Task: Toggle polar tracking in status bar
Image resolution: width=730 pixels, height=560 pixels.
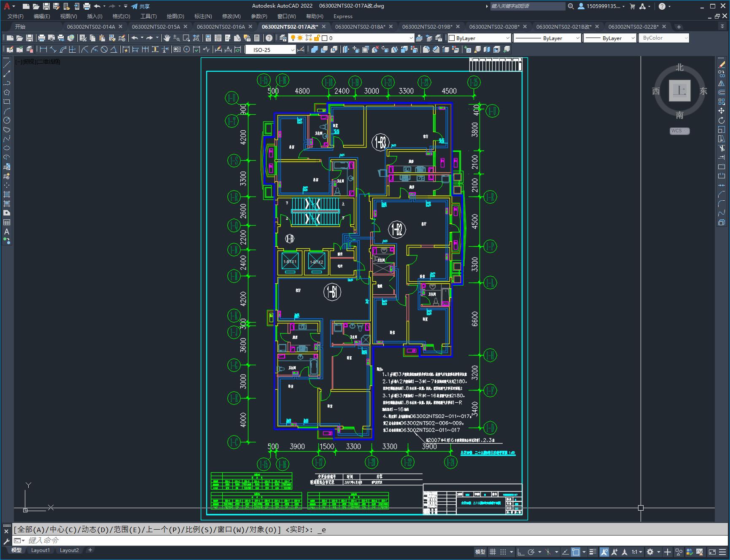Action: [x=531, y=552]
